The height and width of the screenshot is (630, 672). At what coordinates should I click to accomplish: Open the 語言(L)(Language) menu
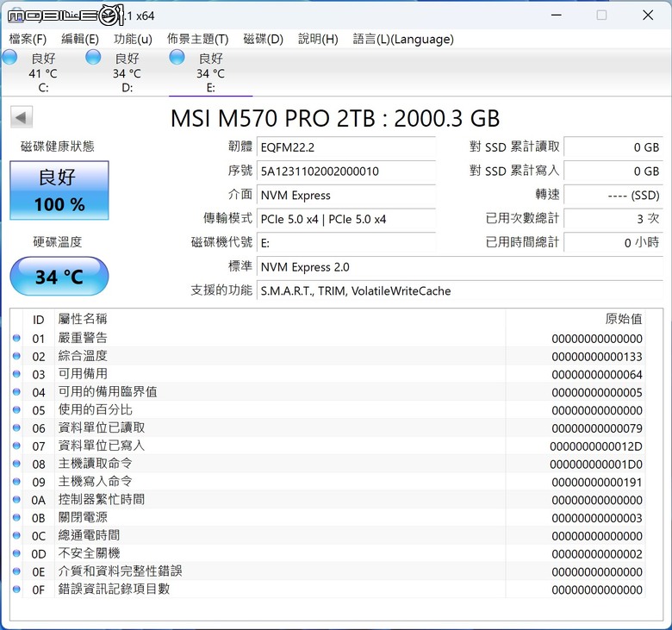(403, 40)
